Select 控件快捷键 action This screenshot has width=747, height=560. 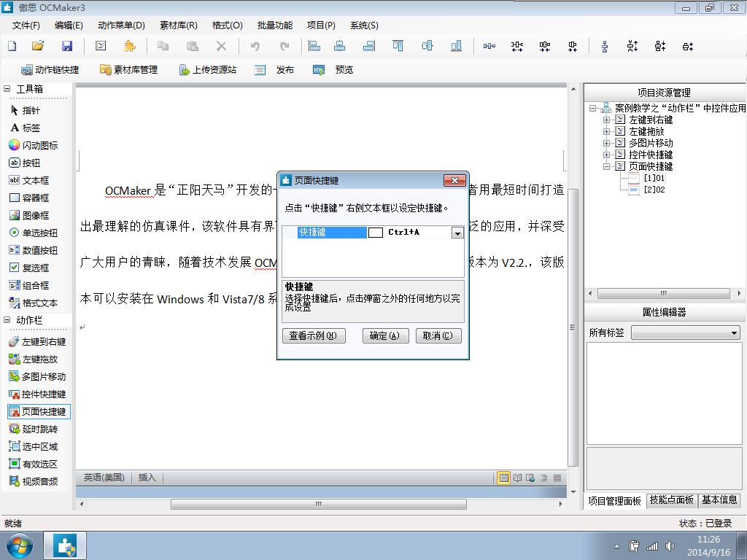pyautogui.click(x=37, y=394)
